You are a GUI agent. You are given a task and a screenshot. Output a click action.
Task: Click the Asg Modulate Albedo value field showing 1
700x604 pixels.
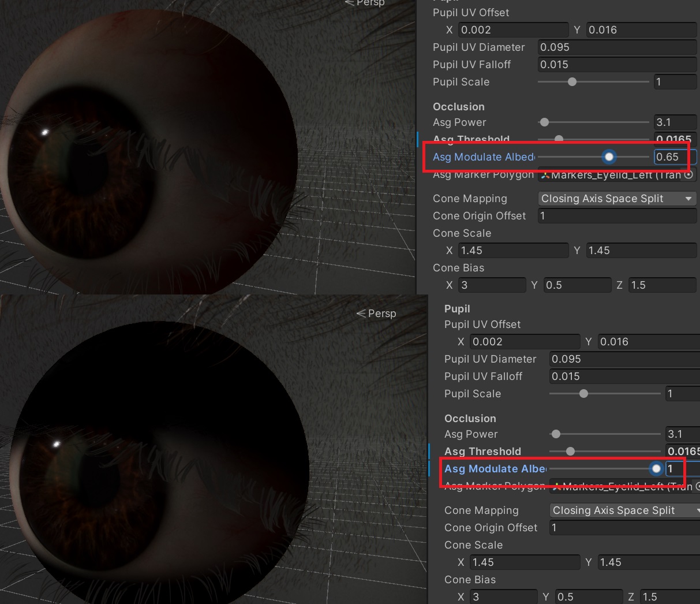683,469
